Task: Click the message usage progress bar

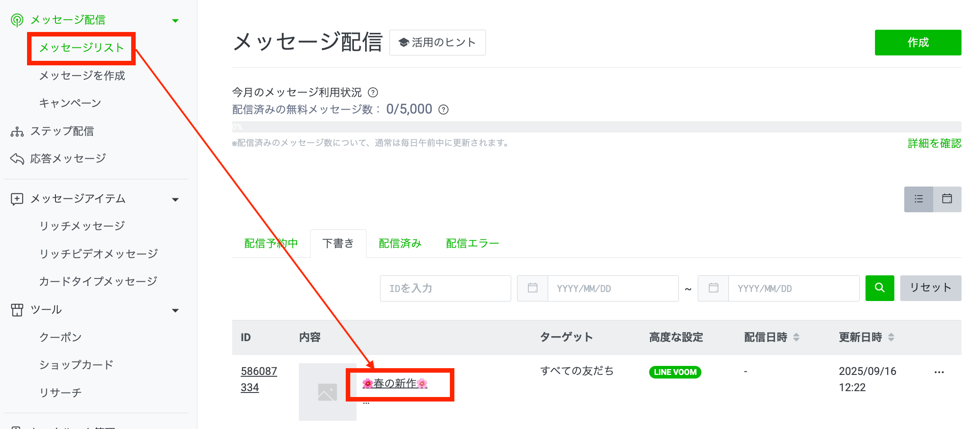Action: [x=596, y=127]
